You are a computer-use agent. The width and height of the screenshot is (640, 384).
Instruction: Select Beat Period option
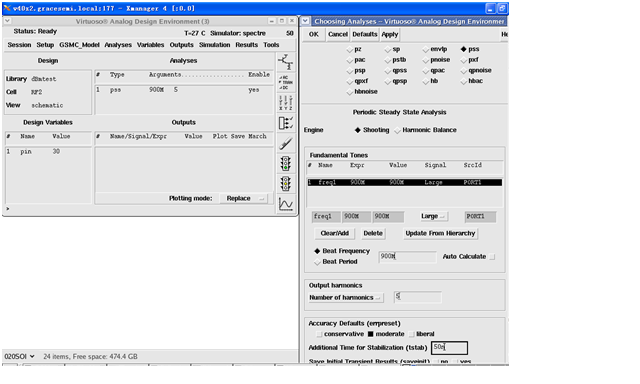click(317, 262)
